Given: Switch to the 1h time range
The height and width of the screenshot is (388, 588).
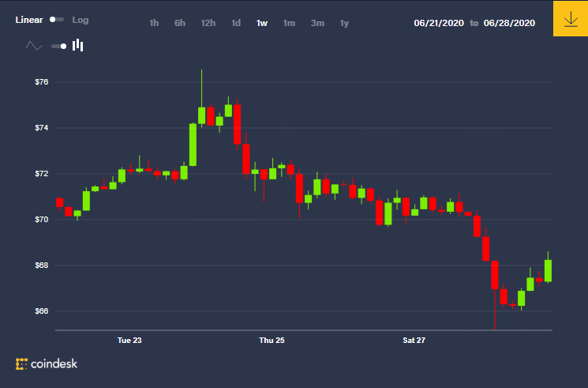Looking at the screenshot, I should pyautogui.click(x=154, y=23).
